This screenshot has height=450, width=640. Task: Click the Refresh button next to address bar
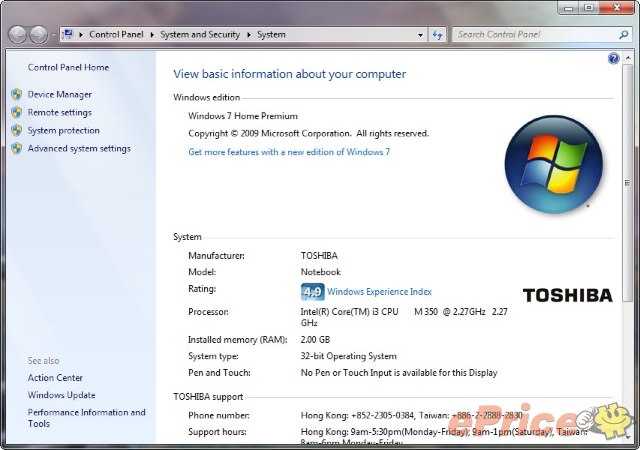(438, 35)
